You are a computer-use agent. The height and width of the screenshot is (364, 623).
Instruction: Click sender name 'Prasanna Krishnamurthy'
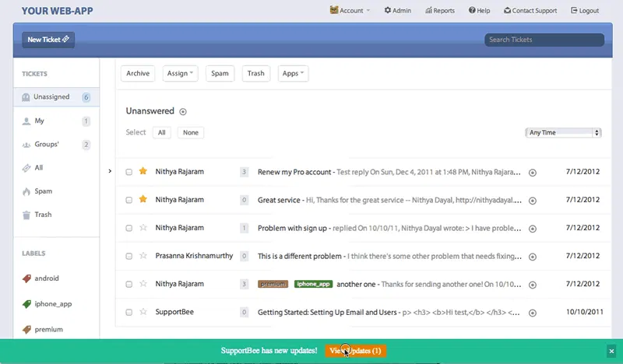[x=194, y=256]
